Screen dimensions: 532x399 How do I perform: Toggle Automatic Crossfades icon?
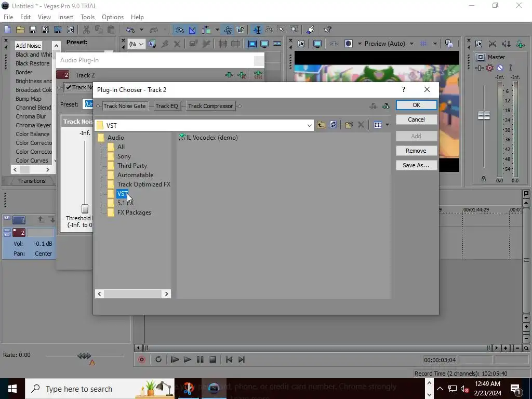(x=192, y=30)
